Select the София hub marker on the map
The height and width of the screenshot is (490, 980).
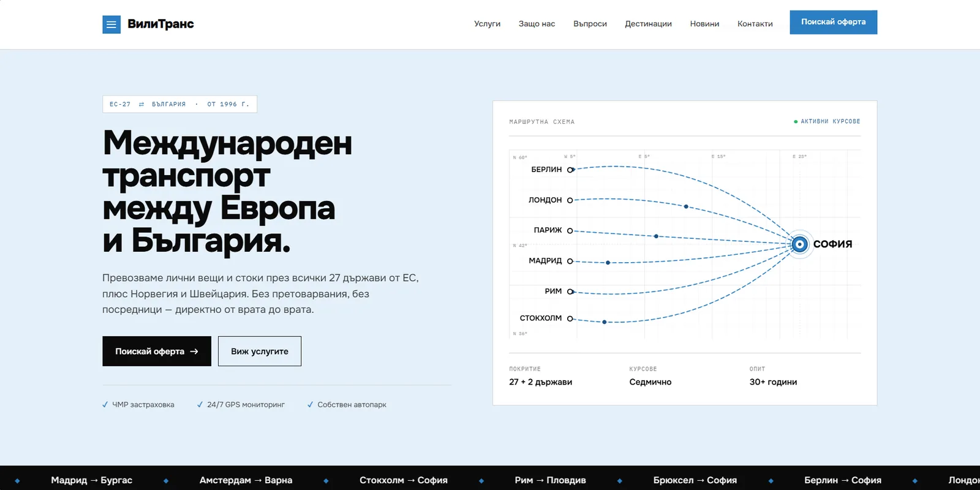coord(799,244)
